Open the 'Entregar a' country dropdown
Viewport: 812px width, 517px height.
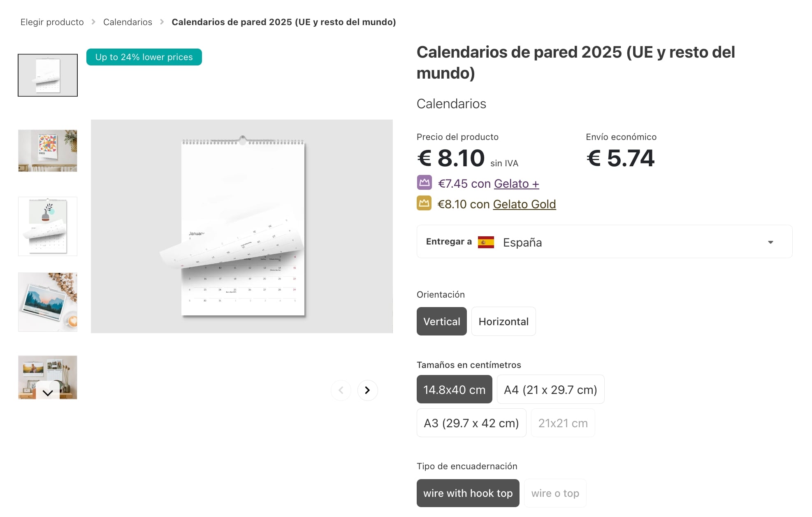(604, 242)
